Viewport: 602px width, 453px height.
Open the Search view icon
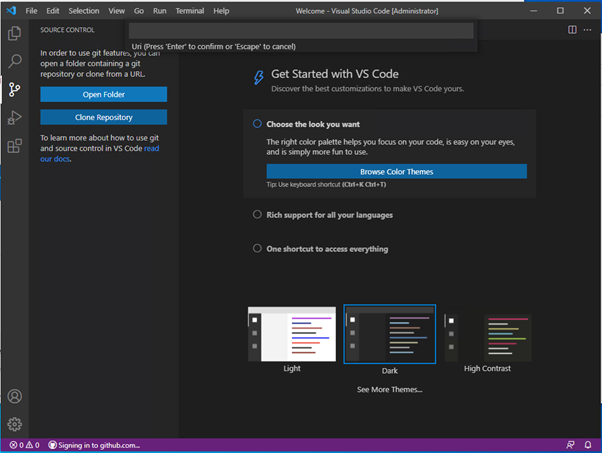tap(15, 61)
